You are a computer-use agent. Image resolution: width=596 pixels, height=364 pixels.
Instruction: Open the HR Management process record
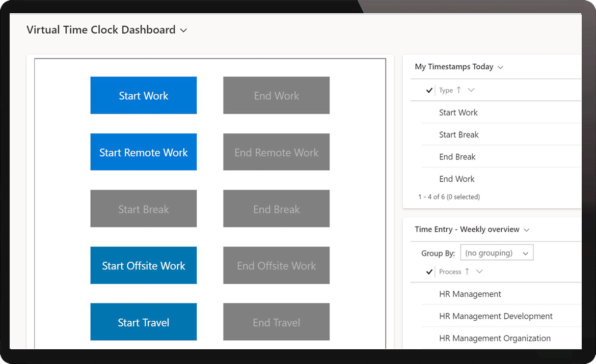click(470, 294)
